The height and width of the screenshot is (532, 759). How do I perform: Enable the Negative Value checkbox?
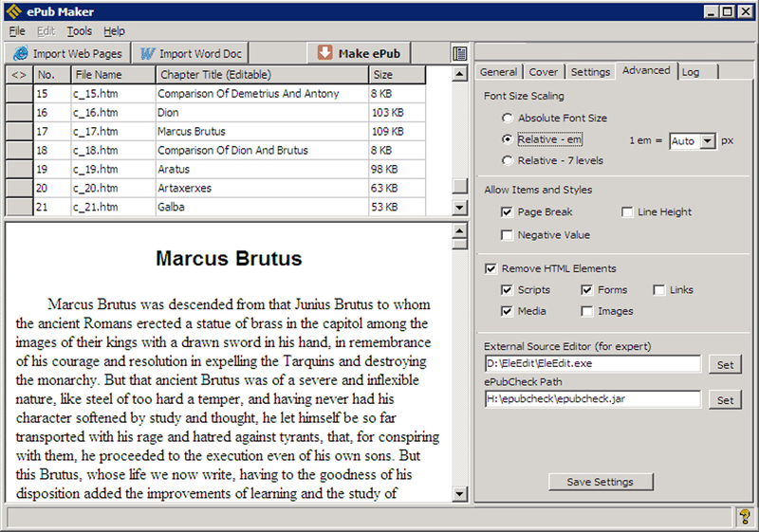tap(507, 235)
